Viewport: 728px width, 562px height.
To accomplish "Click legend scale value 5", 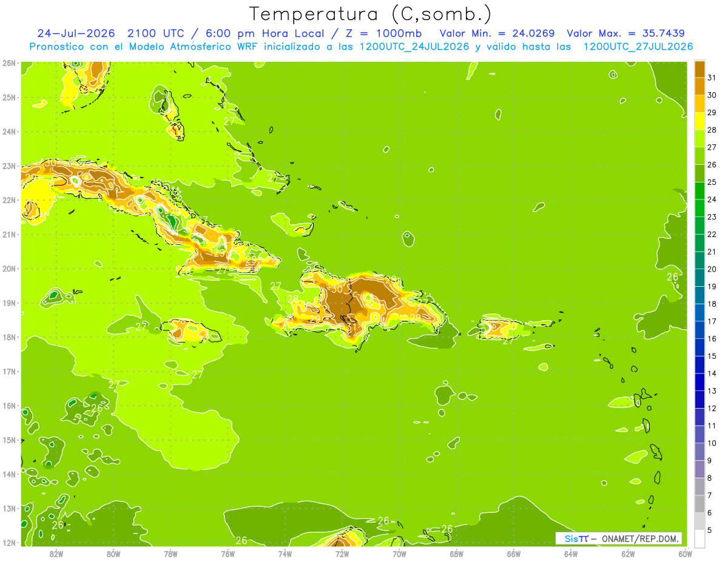I will pyautogui.click(x=710, y=530).
